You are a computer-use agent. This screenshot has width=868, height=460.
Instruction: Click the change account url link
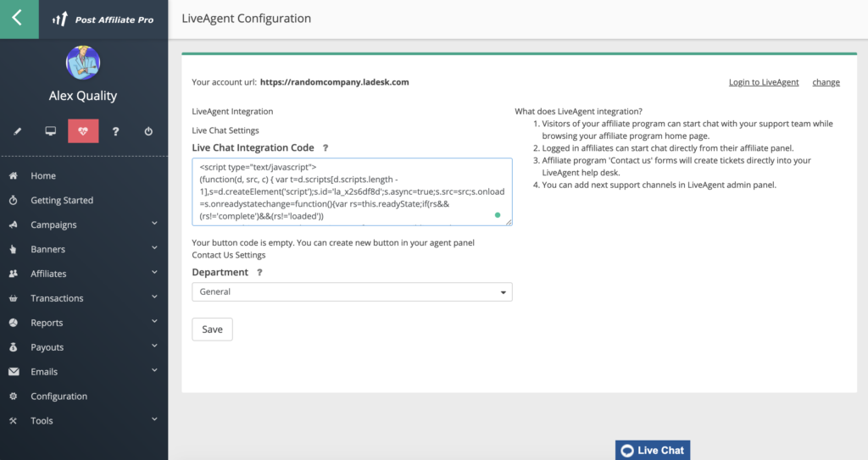coord(826,82)
